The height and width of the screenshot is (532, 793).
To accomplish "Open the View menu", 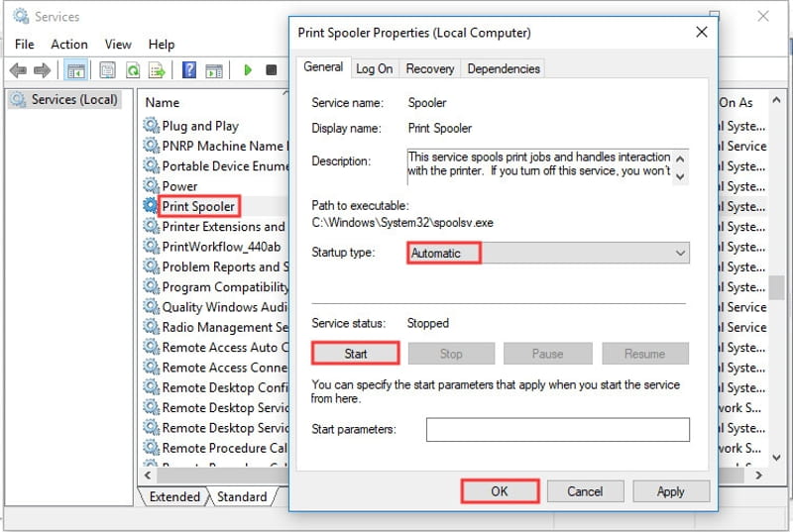I will [118, 45].
